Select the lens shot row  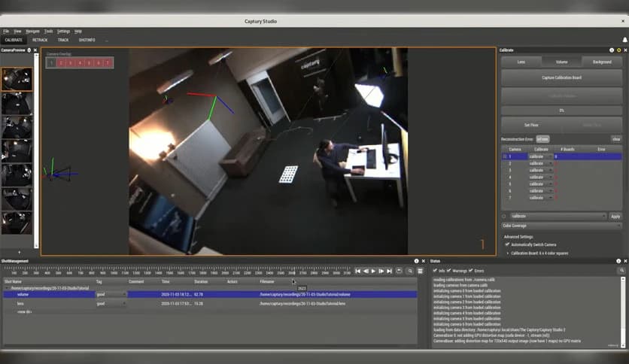click(x=210, y=304)
